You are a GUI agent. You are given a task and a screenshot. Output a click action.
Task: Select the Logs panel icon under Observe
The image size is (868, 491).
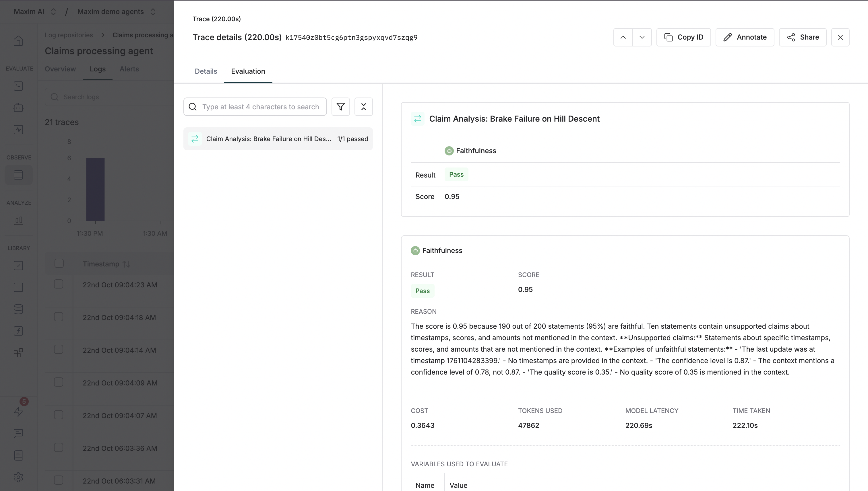coord(19,175)
